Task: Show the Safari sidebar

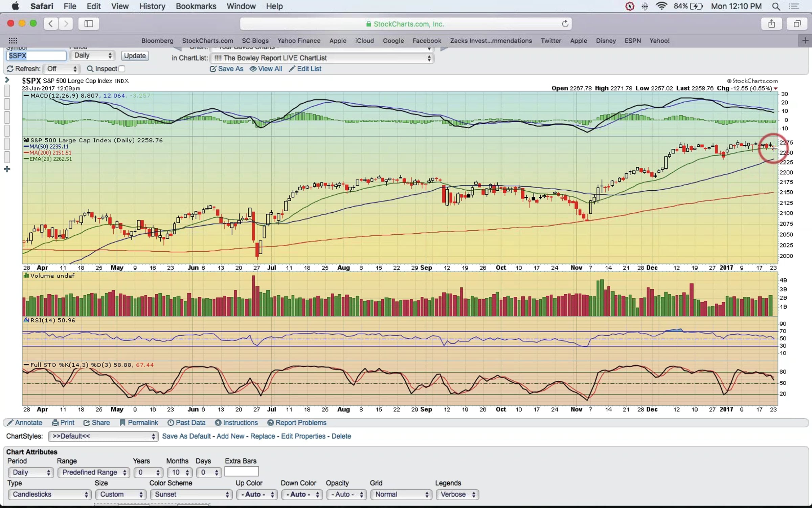Action: pyautogui.click(x=89, y=24)
